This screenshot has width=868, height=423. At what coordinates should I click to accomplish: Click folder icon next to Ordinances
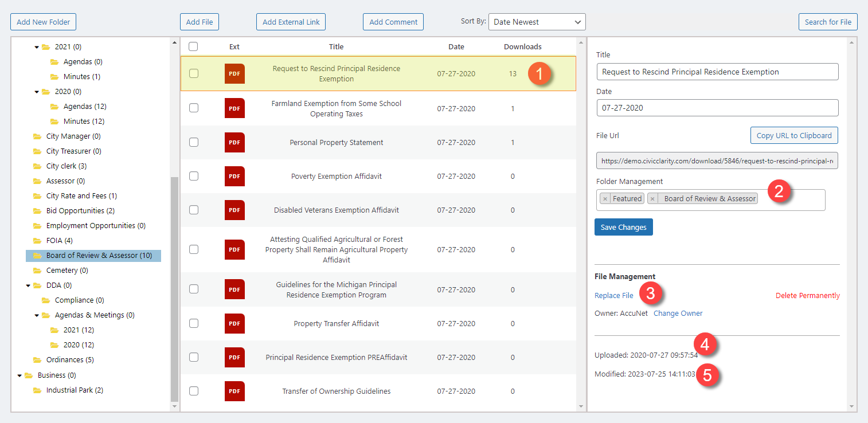tap(37, 360)
